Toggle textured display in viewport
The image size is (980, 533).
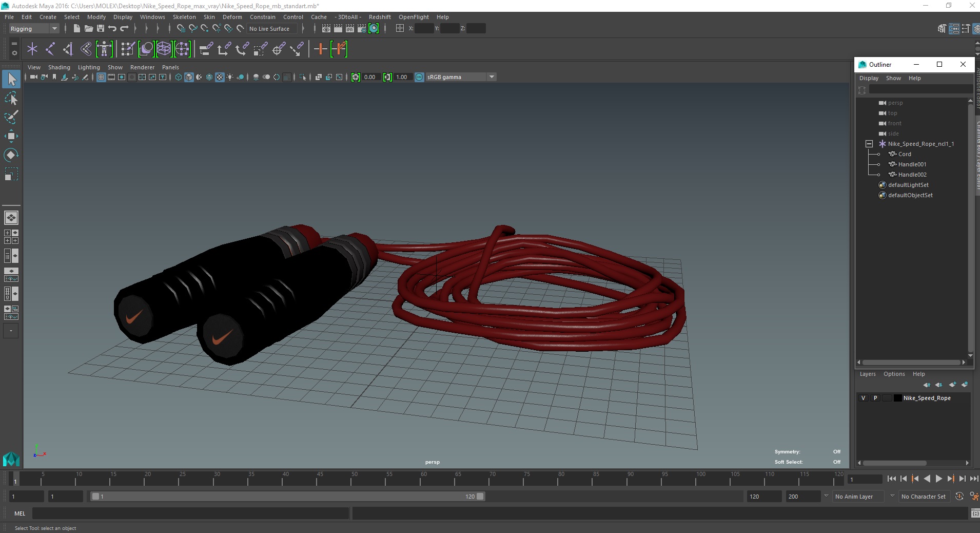[x=220, y=77]
